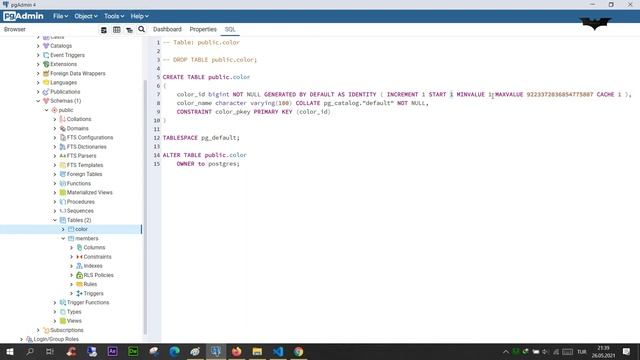640x360 pixels.
Task: Select the Procedures item
Action: pos(80,202)
